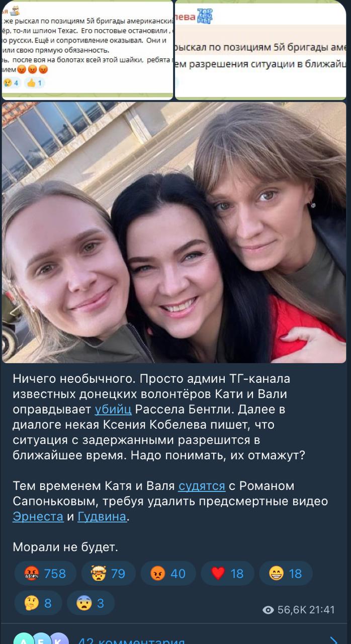Tap the exploding head reaction with 79
The image size is (351, 644).
pyautogui.click(x=108, y=573)
